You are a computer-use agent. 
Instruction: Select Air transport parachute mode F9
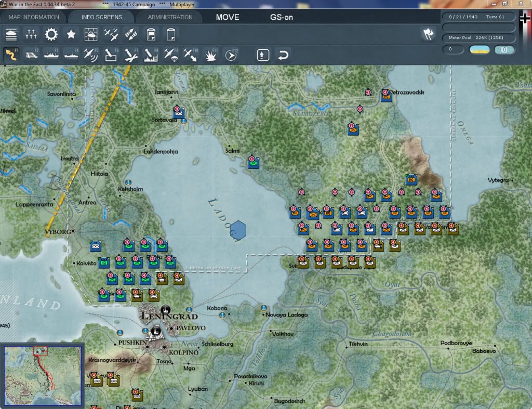(x=170, y=55)
